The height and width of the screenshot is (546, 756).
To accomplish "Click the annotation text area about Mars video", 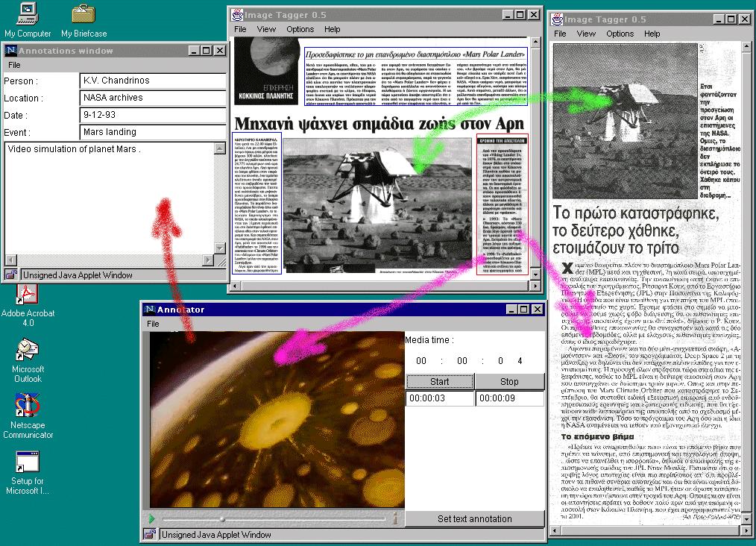I will tap(110, 198).
